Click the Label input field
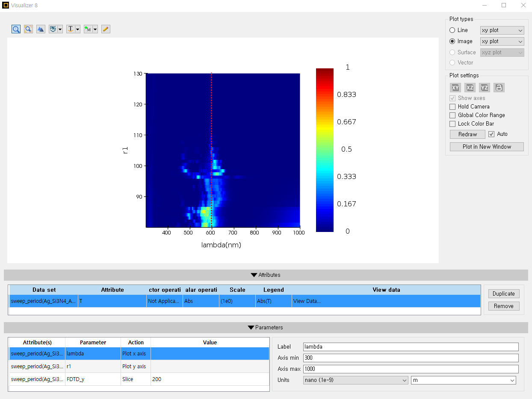This screenshot has height=399, width=532. [411, 347]
